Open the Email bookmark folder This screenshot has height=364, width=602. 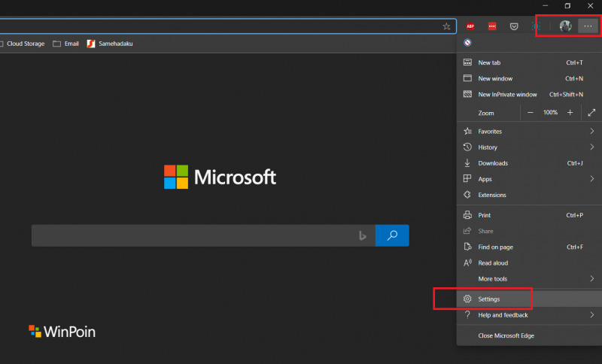(x=65, y=44)
